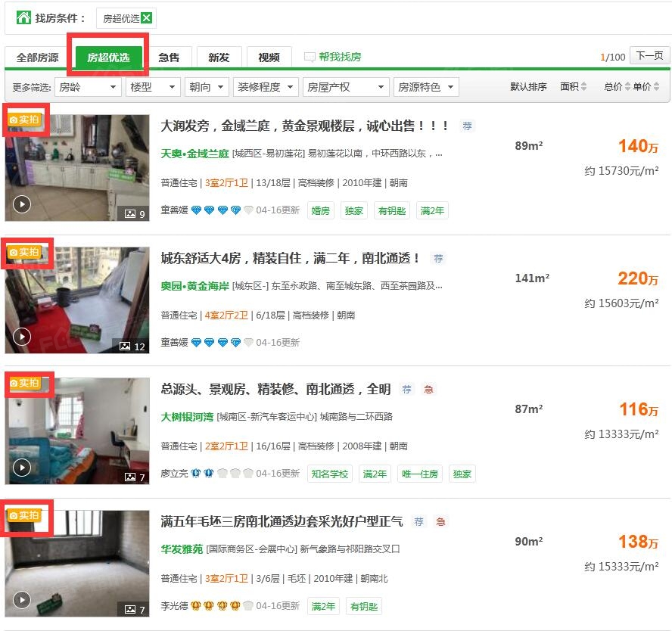Open the 朝向 dropdown
The width and height of the screenshot is (672, 631).
point(207,87)
